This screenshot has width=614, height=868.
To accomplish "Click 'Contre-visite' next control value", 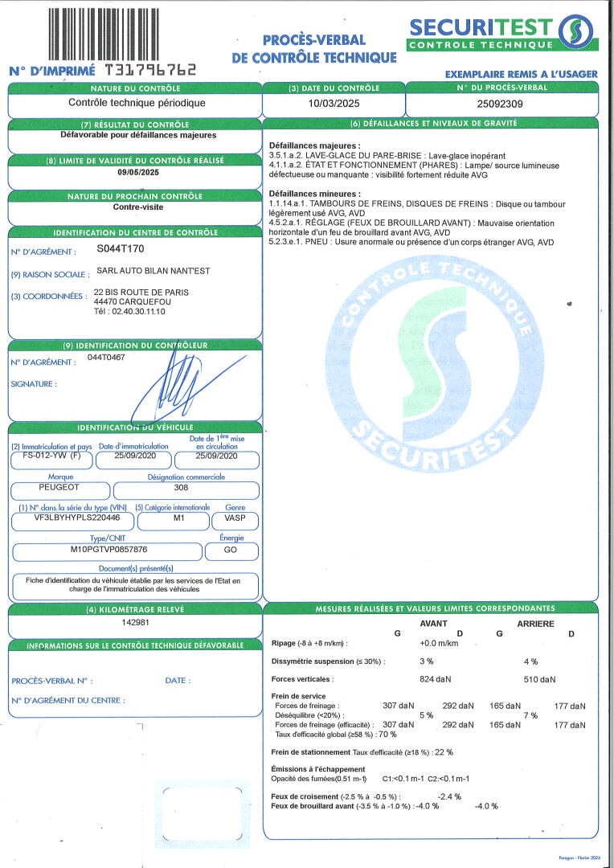I will click(x=138, y=207).
